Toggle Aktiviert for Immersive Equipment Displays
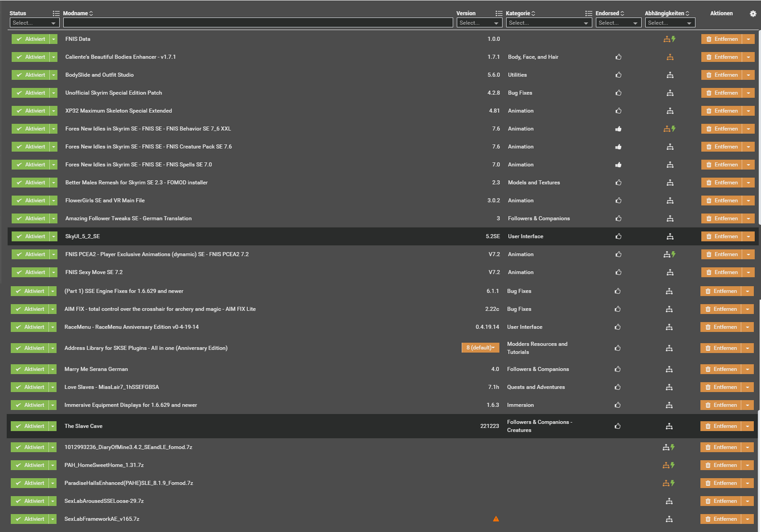This screenshot has width=761, height=532. tap(30, 405)
